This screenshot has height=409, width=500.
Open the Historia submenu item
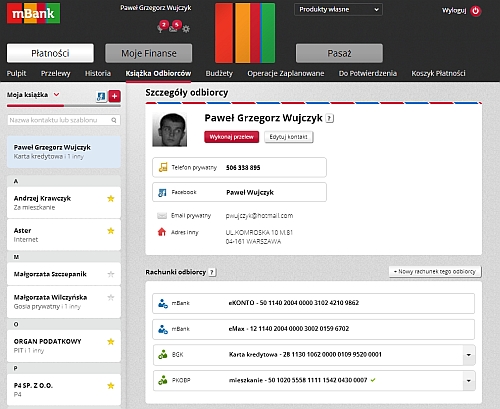pyautogui.click(x=98, y=73)
